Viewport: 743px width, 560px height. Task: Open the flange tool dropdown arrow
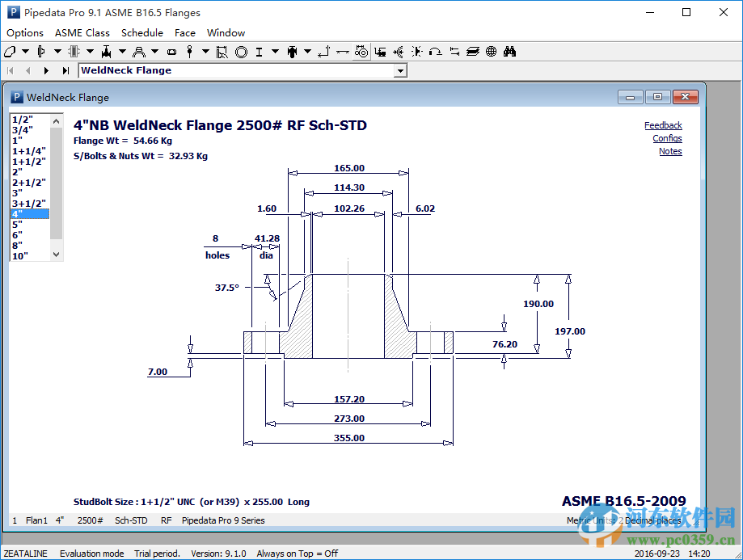click(57, 51)
